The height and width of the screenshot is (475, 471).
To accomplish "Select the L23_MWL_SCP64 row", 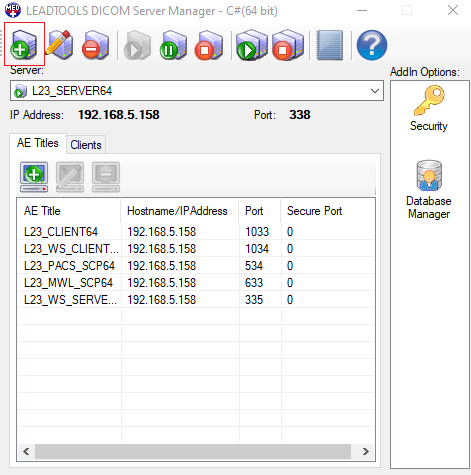I will coord(196,283).
